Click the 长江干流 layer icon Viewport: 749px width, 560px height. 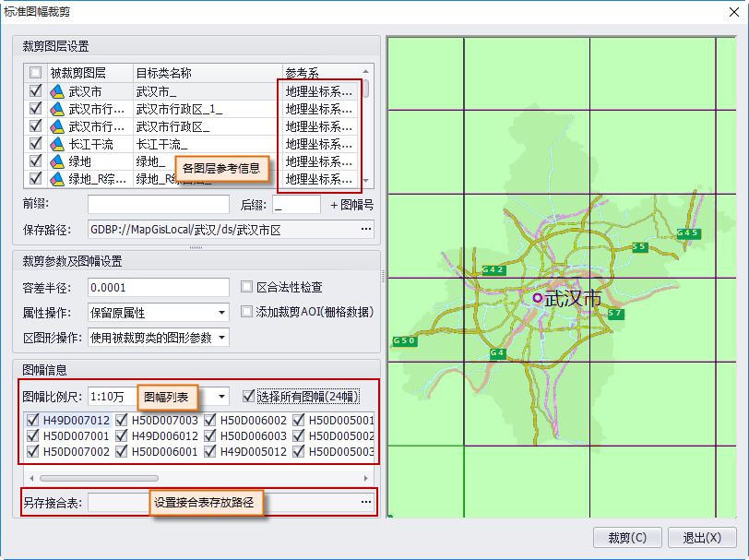tap(57, 144)
